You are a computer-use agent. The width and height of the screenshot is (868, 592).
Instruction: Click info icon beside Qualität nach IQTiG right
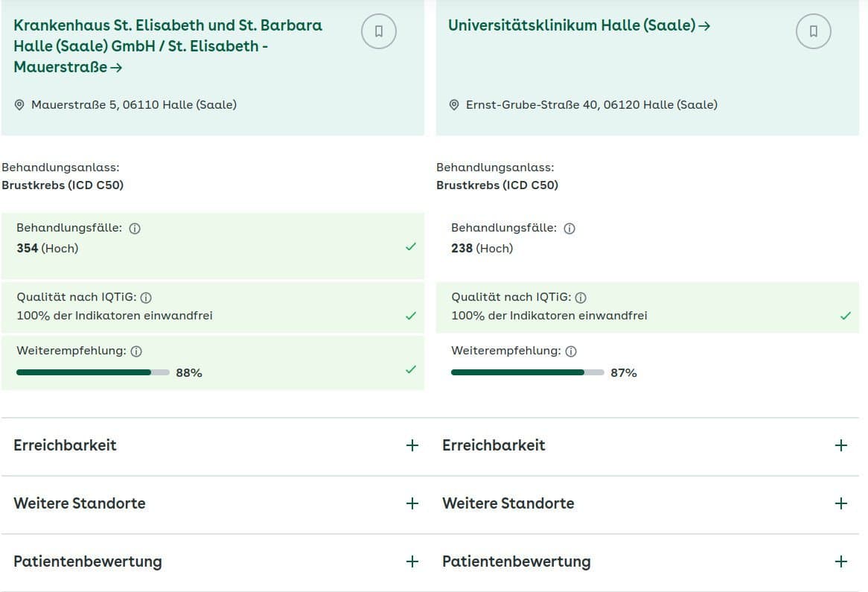(x=581, y=297)
